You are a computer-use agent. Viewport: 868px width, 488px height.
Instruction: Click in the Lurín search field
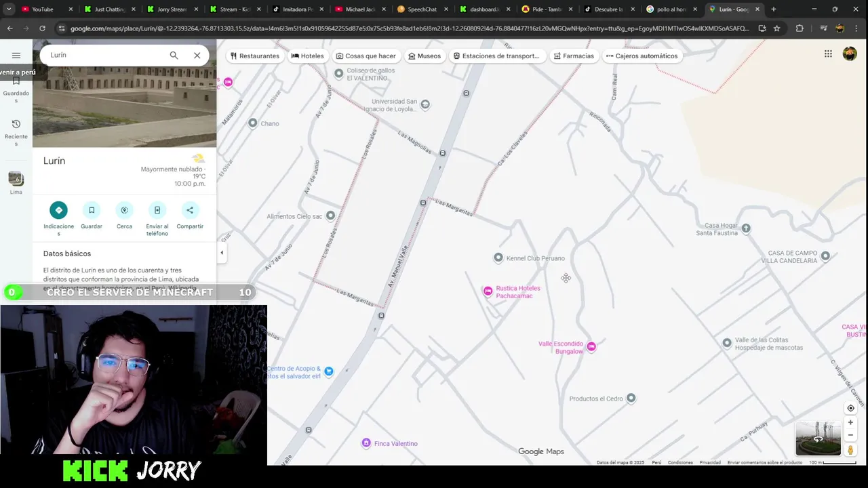[105, 56]
